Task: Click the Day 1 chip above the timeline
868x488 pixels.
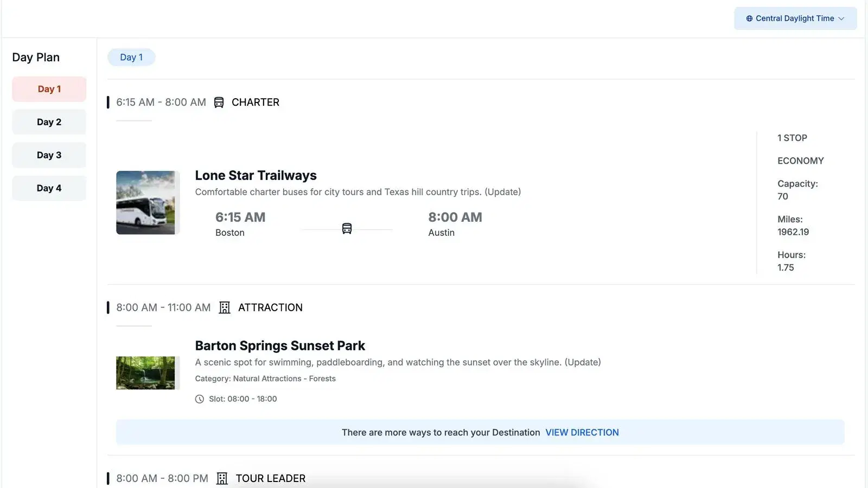Action: click(x=131, y=57)
